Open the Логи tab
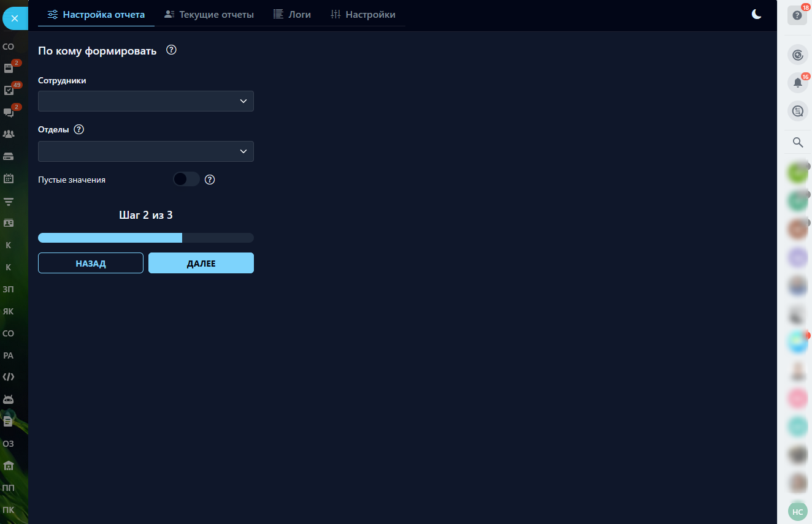812x524 pixels. coord(292,14)
